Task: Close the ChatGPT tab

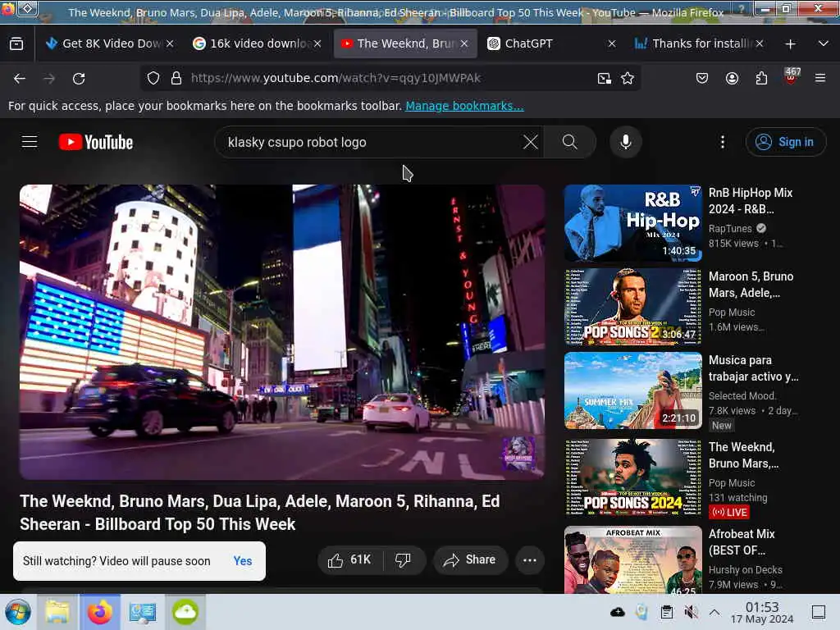Action: [x=612, y=43]
